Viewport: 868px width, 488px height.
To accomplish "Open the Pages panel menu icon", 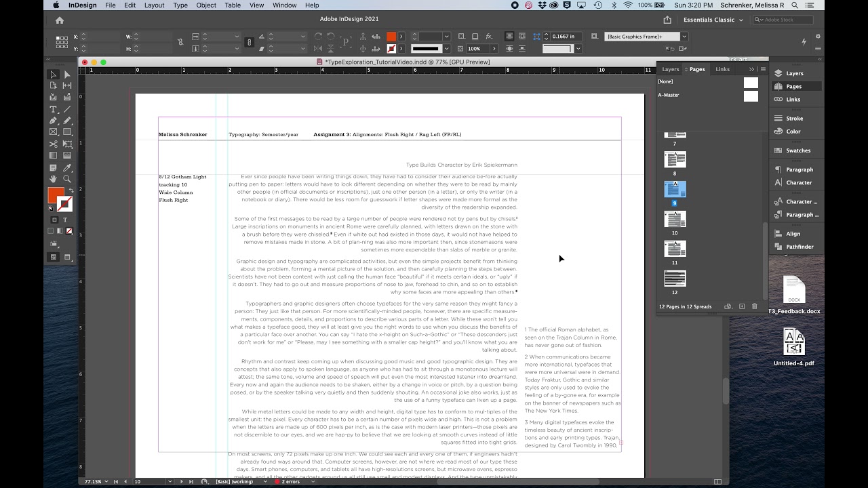I will 763,69.
